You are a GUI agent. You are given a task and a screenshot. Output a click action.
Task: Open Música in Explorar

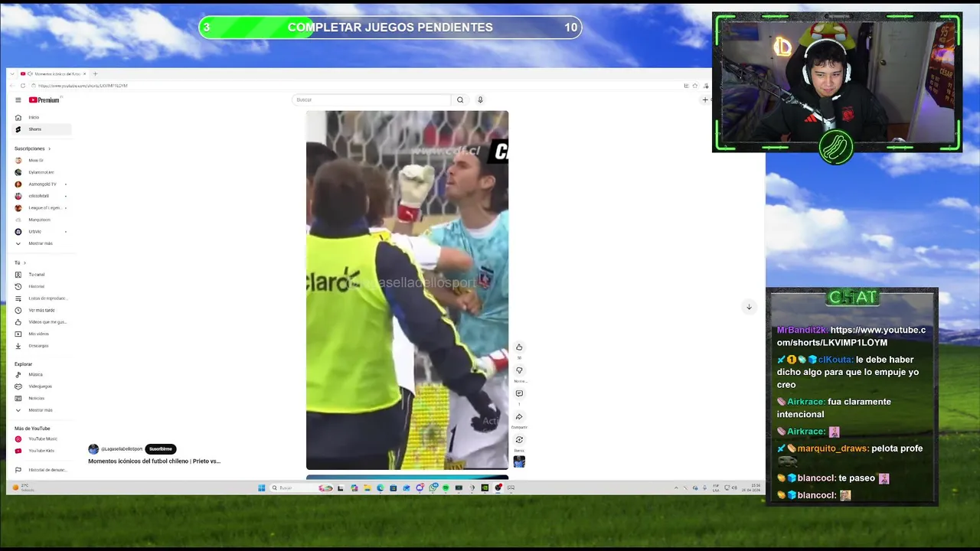pos(42,375)
